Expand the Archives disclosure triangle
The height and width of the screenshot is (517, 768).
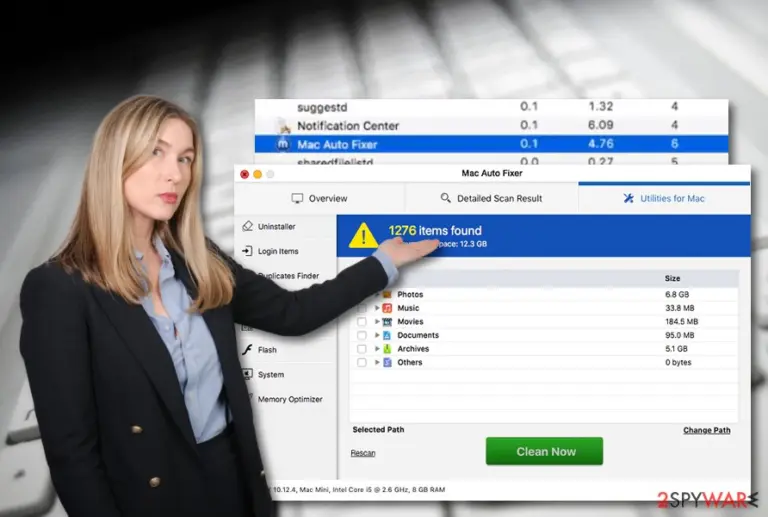(x=377, y=349)
